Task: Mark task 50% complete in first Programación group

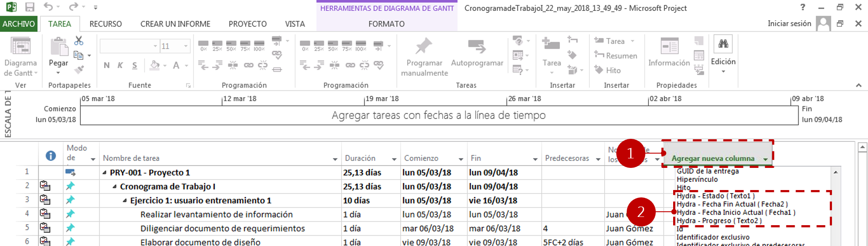Action: pos(231,46)
